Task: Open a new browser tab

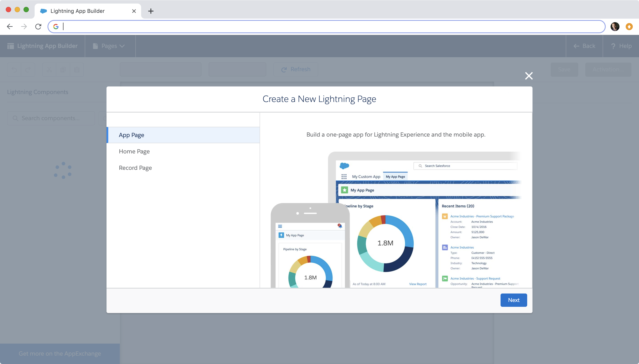Action: pos(151,11)
